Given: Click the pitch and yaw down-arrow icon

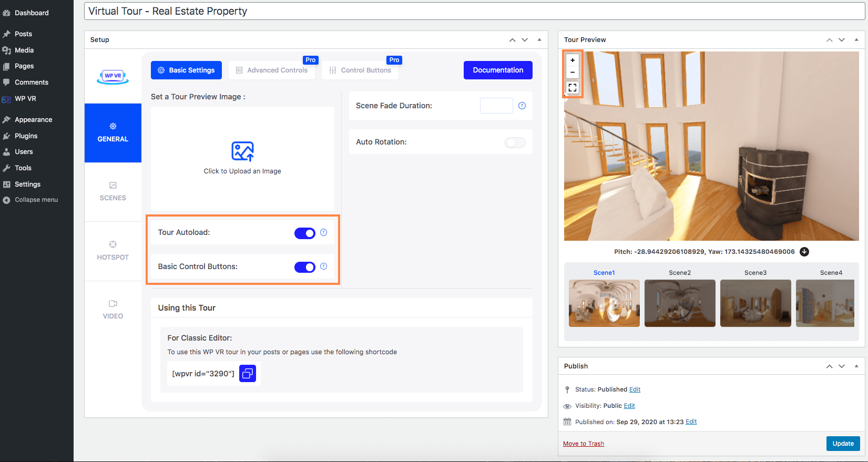Looking at the screenshot, I should pyautogui.click(x=804, y=252).
